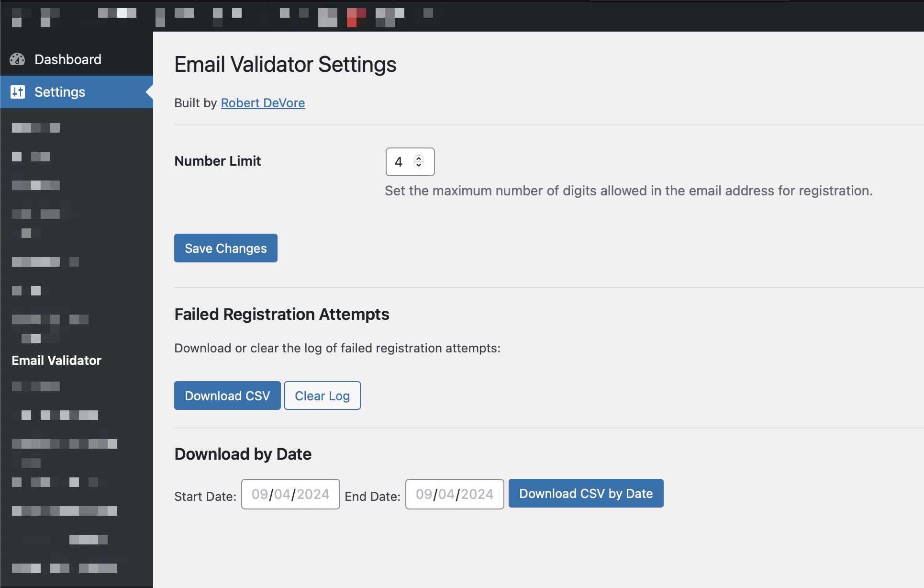
Task: Open the Dashboard menu label
Action: (68, 59)
